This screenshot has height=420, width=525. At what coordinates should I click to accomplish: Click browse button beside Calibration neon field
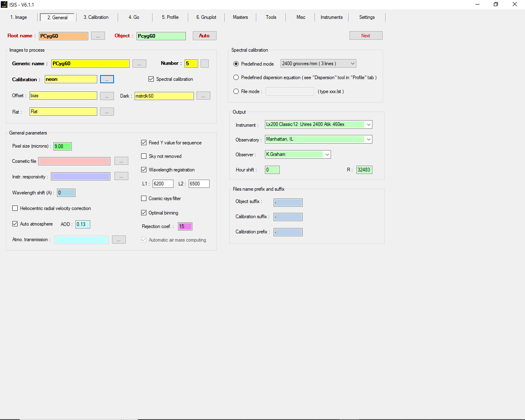pyautogui.click(x=107, y=80)
